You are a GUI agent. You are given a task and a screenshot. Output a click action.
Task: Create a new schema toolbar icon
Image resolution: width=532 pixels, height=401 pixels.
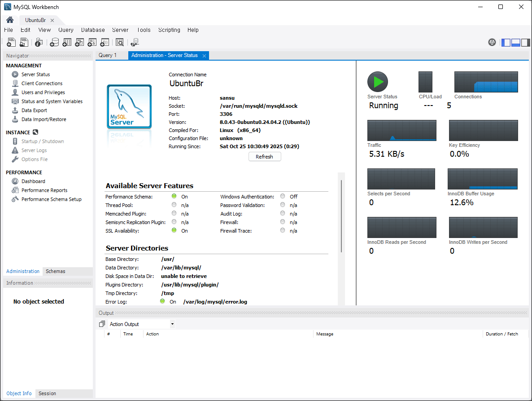pyautogui.click(x=54, y=42)
